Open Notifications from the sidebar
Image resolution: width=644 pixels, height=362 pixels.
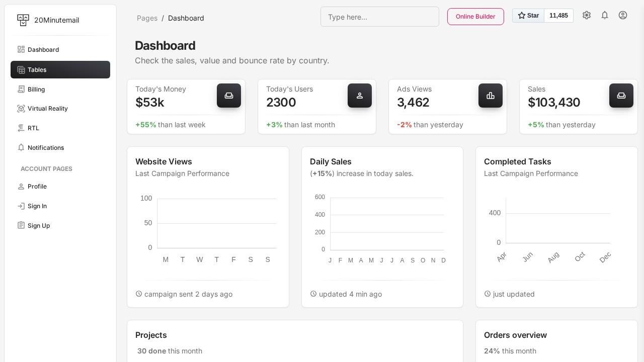pyautogui.click(x=46, y=148)
